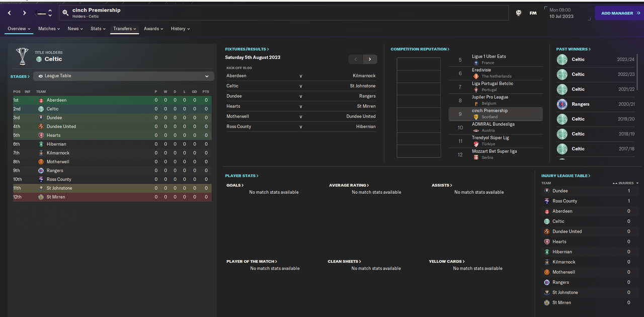The width and height of the screenshot is (644, 317).
Task: Click the trophy title holders icon
Action: [x=22, y=56]
